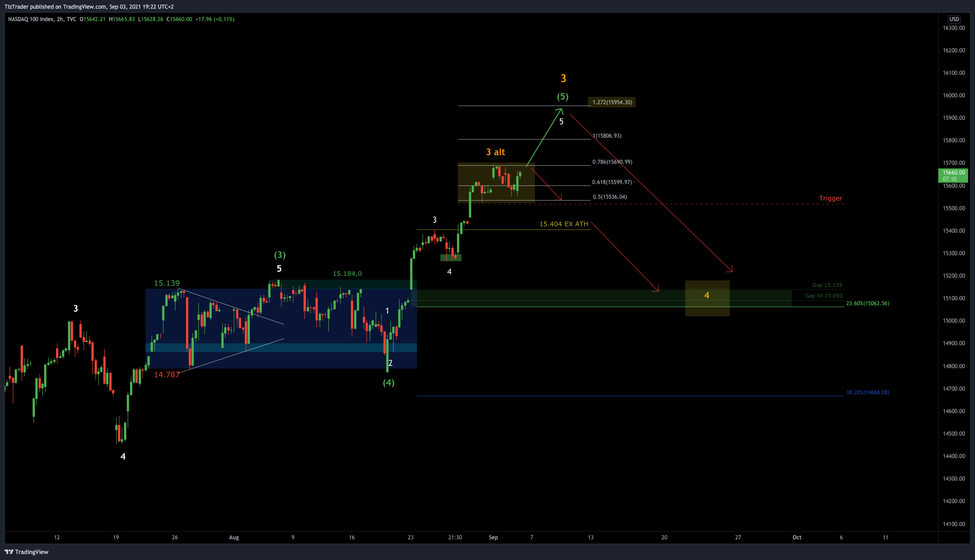The image size is (975, 560).
Task: Click the 15000.00 price scale level
Action: 954,321
